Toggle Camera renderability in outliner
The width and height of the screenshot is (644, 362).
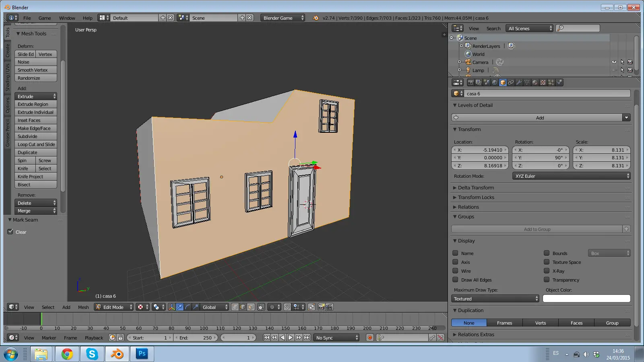pyautogui.click(x=630, y=62)
